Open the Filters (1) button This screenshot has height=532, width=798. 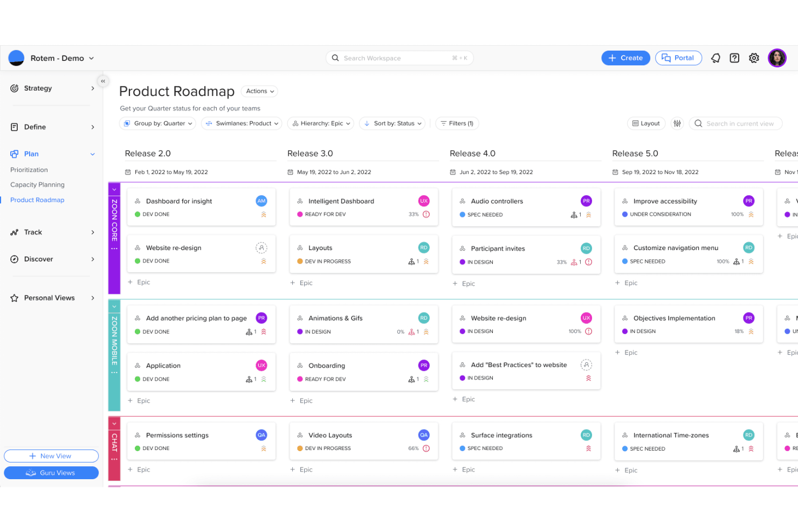(x=457, y=123)
